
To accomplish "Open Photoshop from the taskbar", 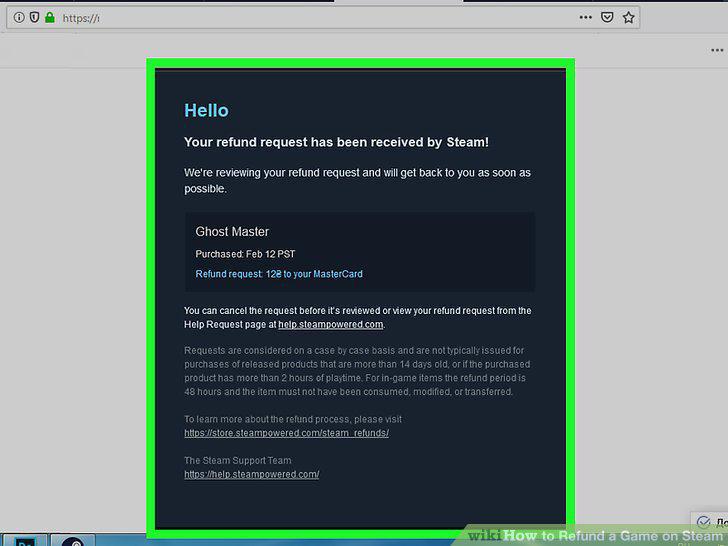I will (x=25, y=540).
